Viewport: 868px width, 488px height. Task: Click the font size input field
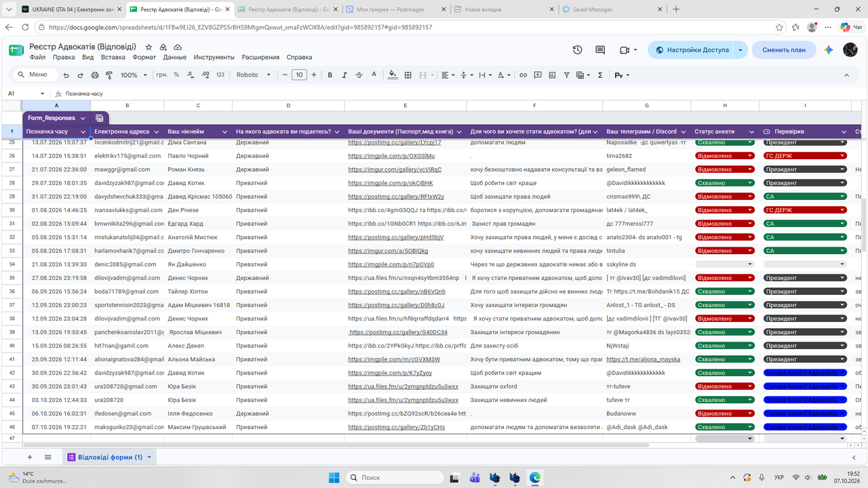[299, 75]
